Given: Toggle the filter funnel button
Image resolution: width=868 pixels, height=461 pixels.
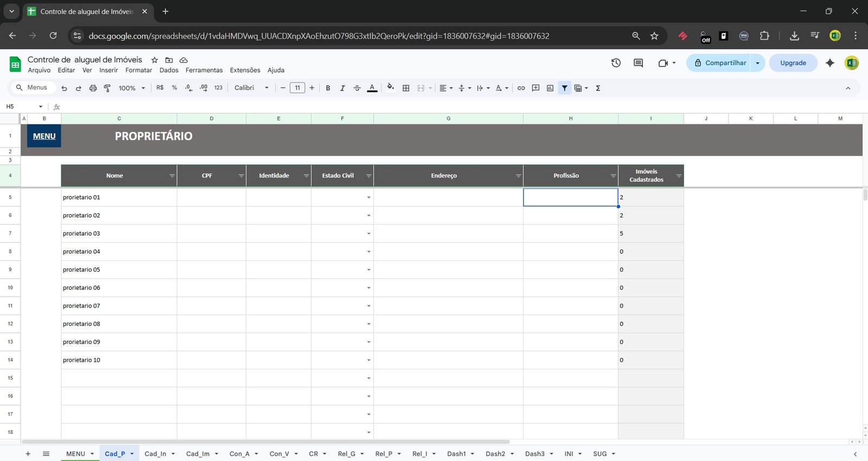Looking at the screenshot, I should coord(565,88).
